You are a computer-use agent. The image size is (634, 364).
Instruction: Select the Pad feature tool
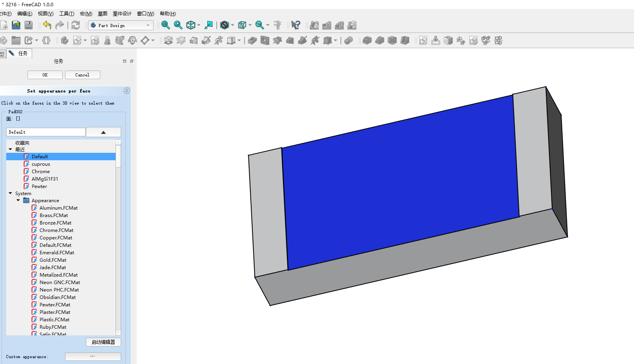click(x=168, y=40)
